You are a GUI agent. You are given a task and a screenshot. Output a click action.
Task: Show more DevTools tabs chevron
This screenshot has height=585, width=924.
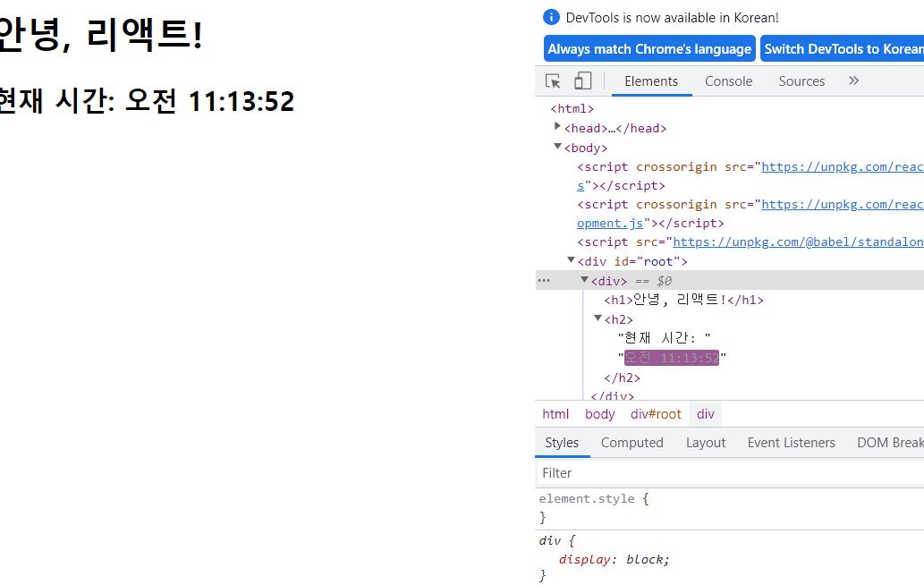tap(853, 81)
